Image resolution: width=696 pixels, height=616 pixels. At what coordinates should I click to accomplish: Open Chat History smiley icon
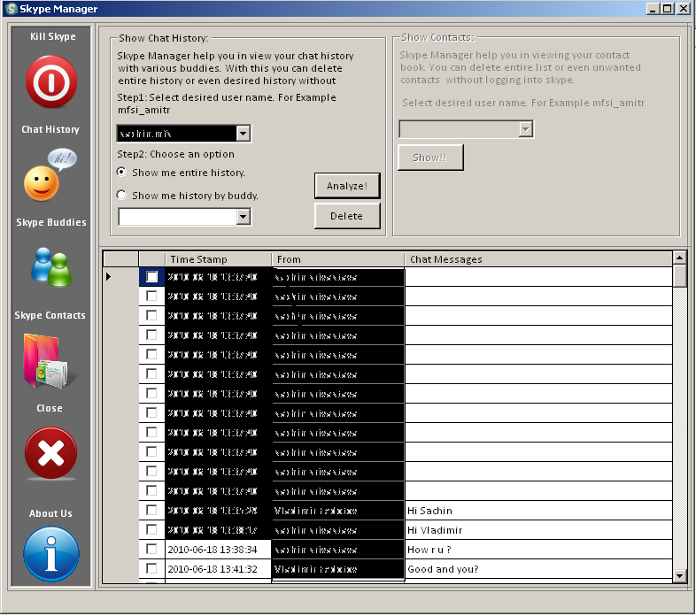pos(50,174)
